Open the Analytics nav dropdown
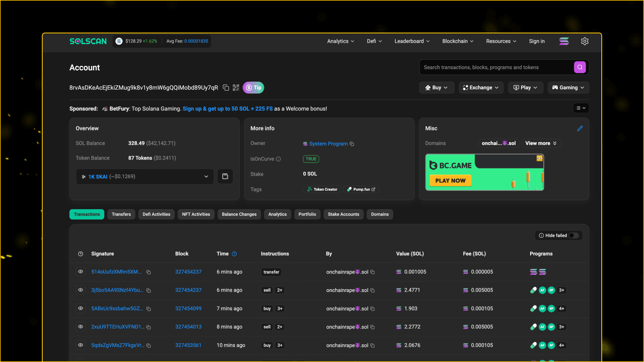 341,41
